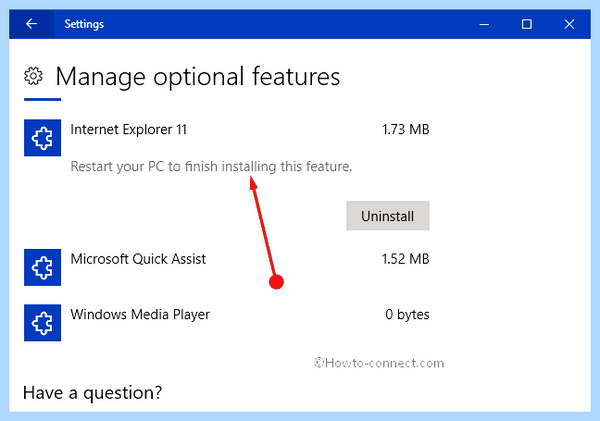Select the Windows Media Player puzzle icon

pos(42,323)
